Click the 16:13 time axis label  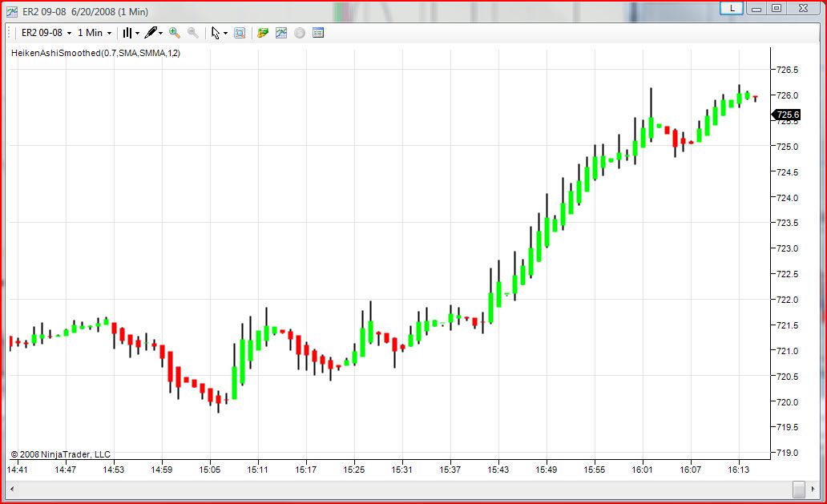[738, 470]
